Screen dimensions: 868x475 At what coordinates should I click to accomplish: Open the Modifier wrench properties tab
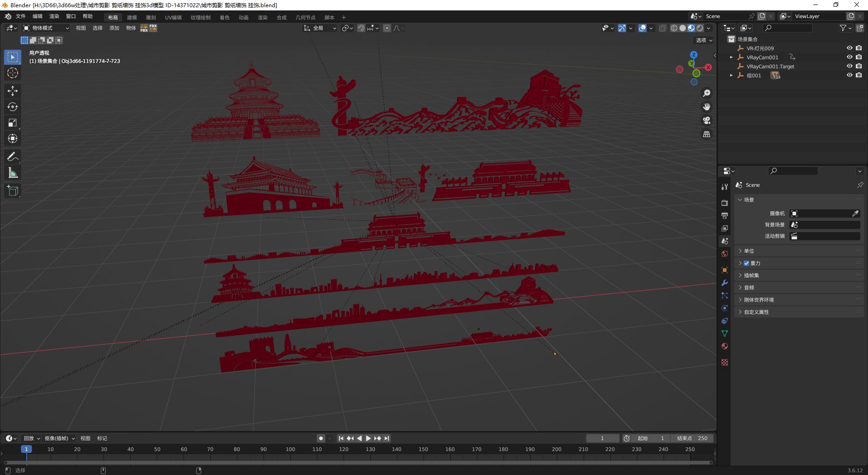(725, 283)
